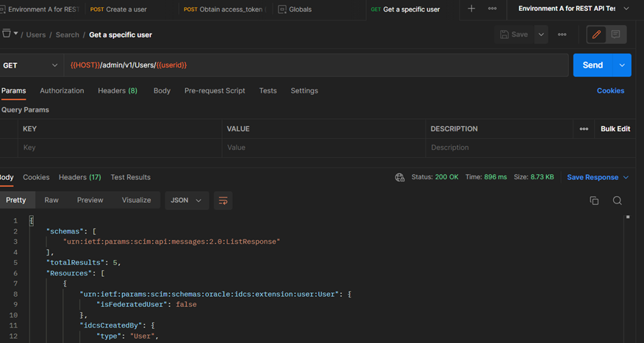Change the GET request method dropdown
The height and width of the screenshot is (343, 644).
coord(30,65)
